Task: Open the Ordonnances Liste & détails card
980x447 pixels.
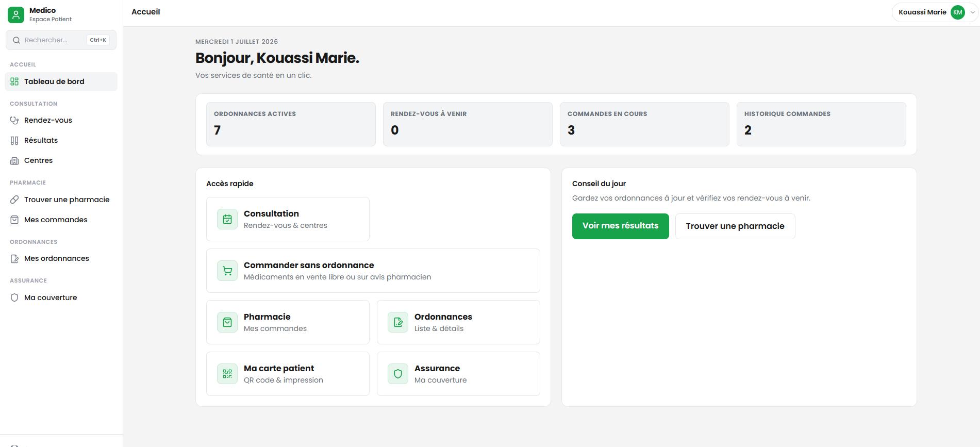Action: [x=458, y=322]
